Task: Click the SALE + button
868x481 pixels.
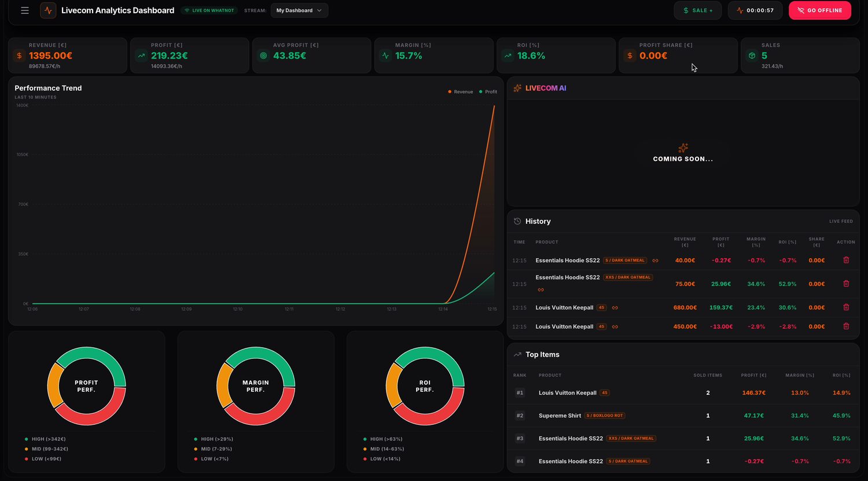Action: [x=697, y=10]
